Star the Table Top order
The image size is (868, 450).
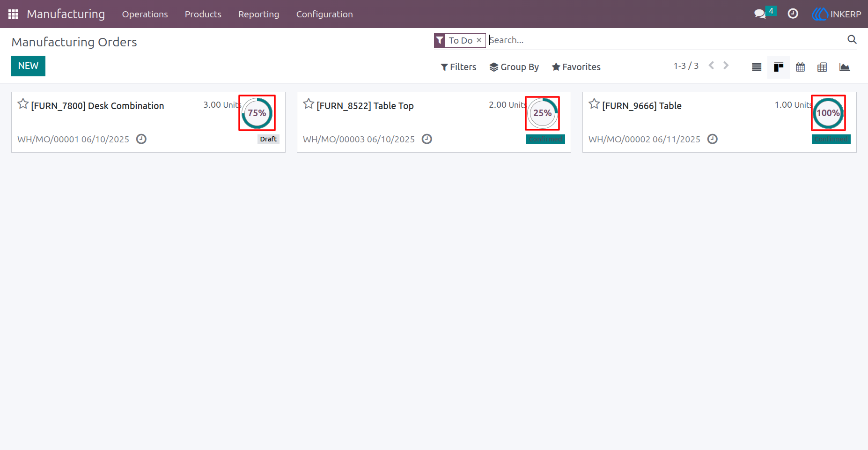[x=309, y=104]
